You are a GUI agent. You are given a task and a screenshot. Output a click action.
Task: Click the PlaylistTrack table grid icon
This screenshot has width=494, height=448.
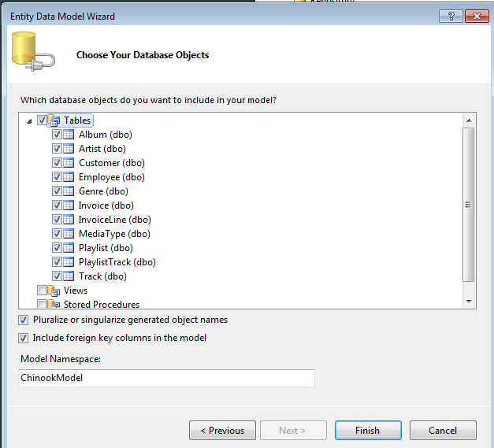[69, 262]
